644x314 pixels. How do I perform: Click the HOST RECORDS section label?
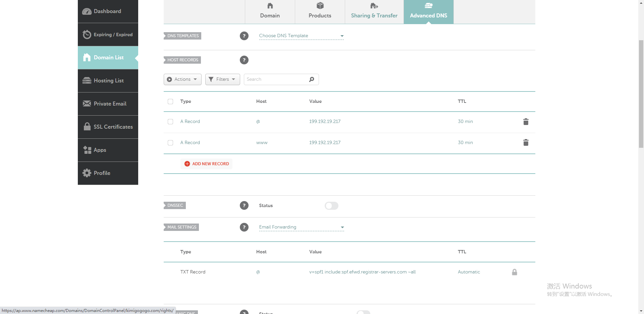coord(182,60)
